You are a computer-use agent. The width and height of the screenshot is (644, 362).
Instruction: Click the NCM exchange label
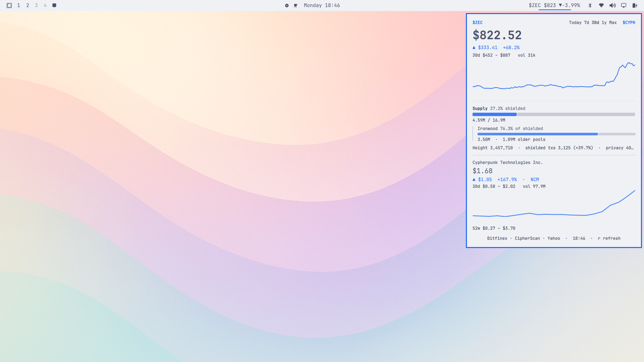535,180
